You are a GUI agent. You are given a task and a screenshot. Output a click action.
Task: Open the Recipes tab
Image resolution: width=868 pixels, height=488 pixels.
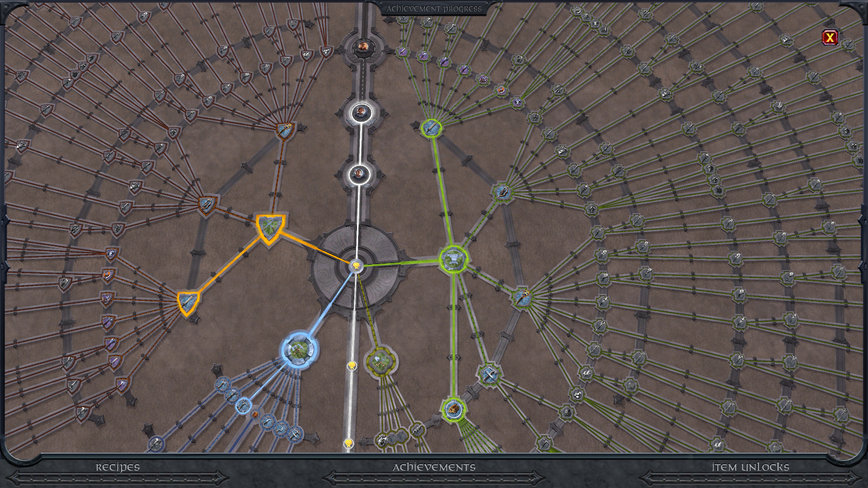click(118, 467)
